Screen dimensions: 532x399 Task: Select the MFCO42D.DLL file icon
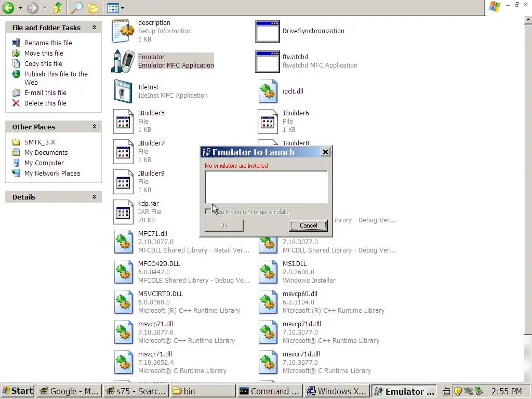pos(123,272)
